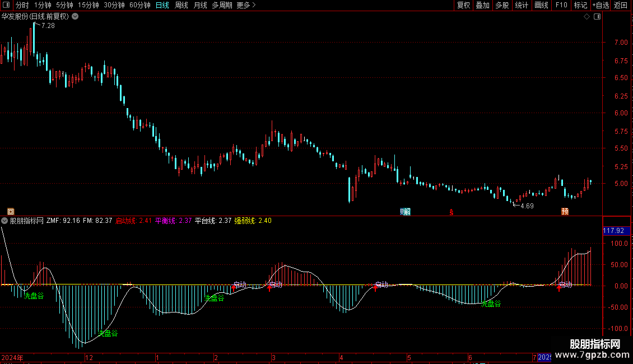The image size is (633, 364).
Task: Toggle the right side panel icon
Action: click(597, 17)
